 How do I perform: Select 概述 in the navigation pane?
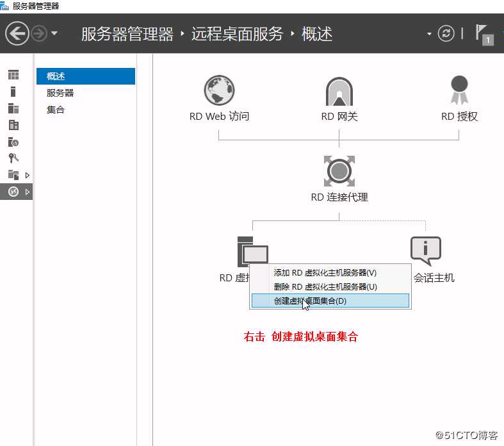[86, 76]
